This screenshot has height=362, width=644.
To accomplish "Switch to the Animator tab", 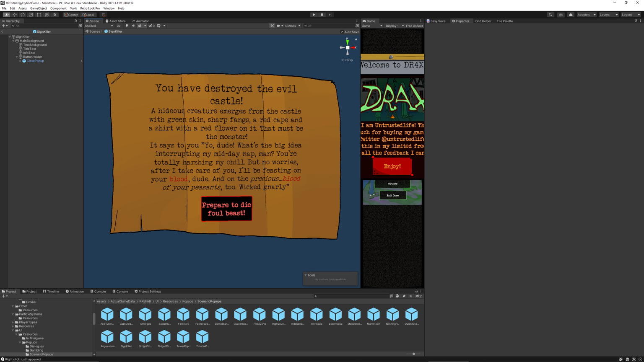I will point(140,21).
